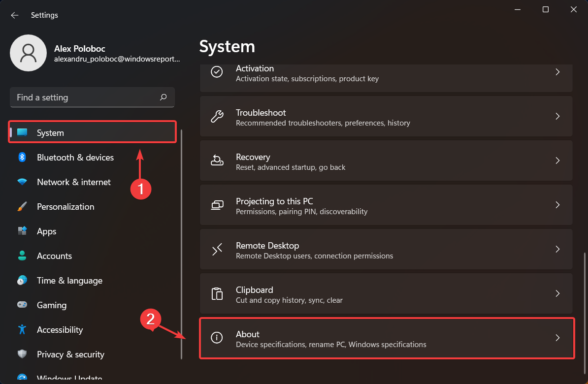The width and height of the screenshot is (588, 384).
Task: Click the Bluetooth icon in sidebar
Action: (x=22, y=158)
